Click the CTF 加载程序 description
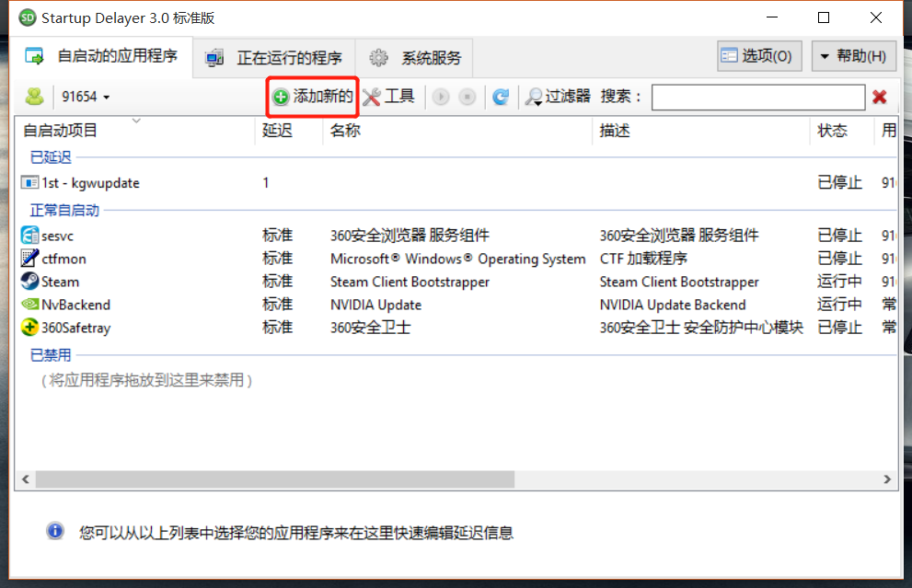Viewport: 912px width, 588px height. tap(643, 259)
